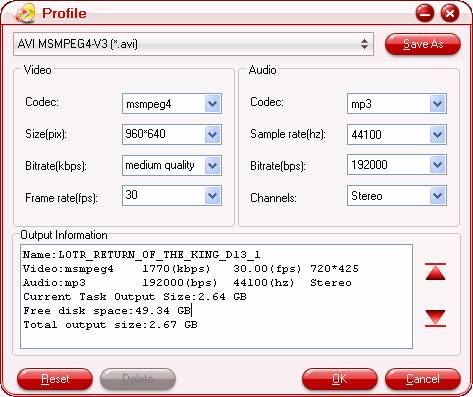This screenshot has width=473, height=397.
Task: Click the Reset button
Action: 55,379
